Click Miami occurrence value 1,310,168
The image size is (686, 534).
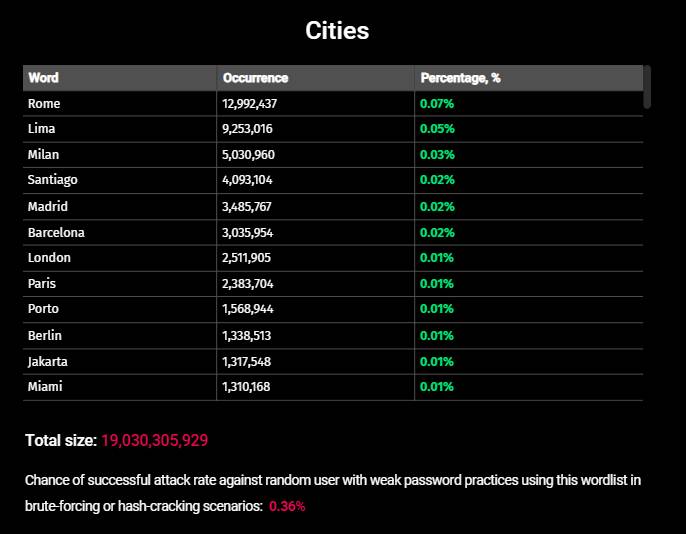[x=246, y=387]
